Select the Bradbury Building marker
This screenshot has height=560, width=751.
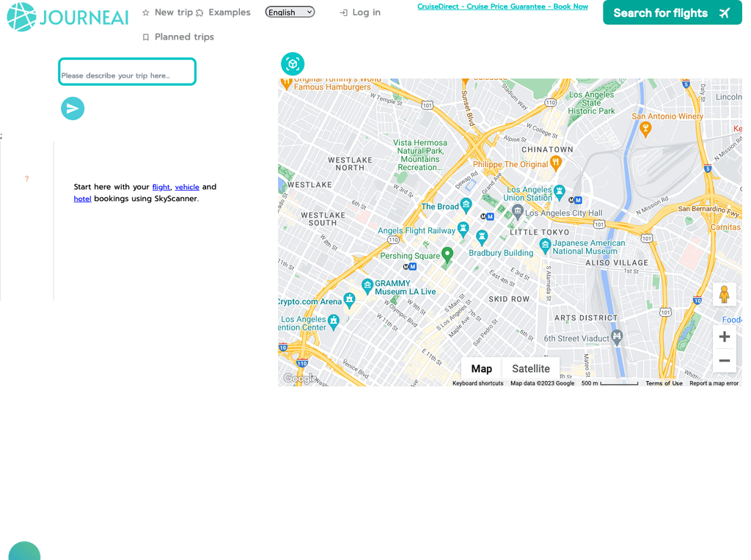(482, 237)
